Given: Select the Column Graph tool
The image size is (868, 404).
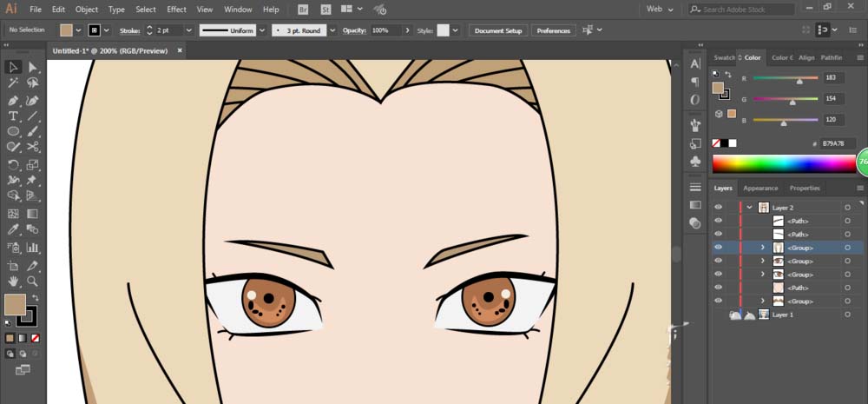Looking at the screenshot, I should (x=33, y=247).
